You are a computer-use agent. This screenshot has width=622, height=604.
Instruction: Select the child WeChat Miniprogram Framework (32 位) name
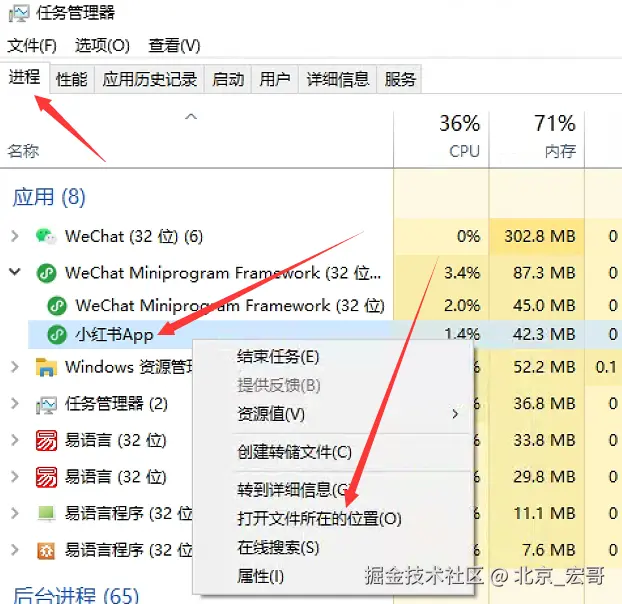pyautogui.click(x=230, y=306)
